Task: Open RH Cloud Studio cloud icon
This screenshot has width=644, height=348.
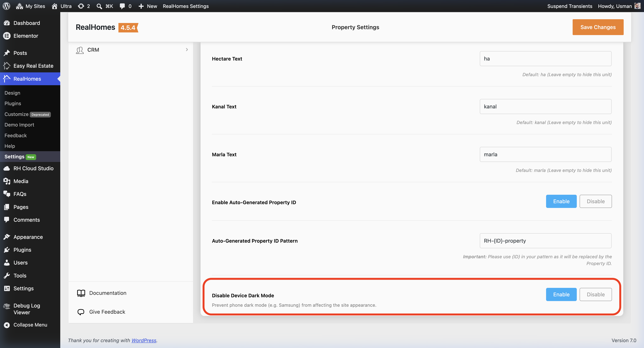Action: click(x=7, y=168)
